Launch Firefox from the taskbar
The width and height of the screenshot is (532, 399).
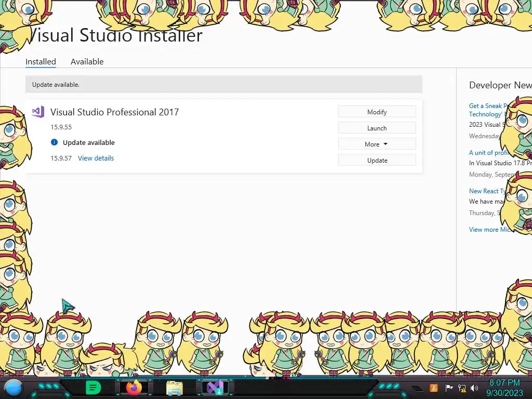(134, 388)
